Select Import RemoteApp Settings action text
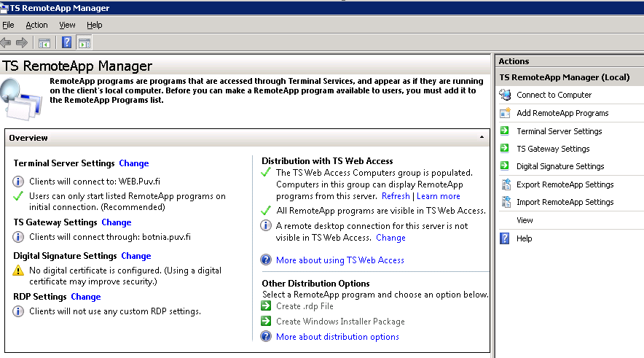Screen dimensions: 644x358 [565, 202]
